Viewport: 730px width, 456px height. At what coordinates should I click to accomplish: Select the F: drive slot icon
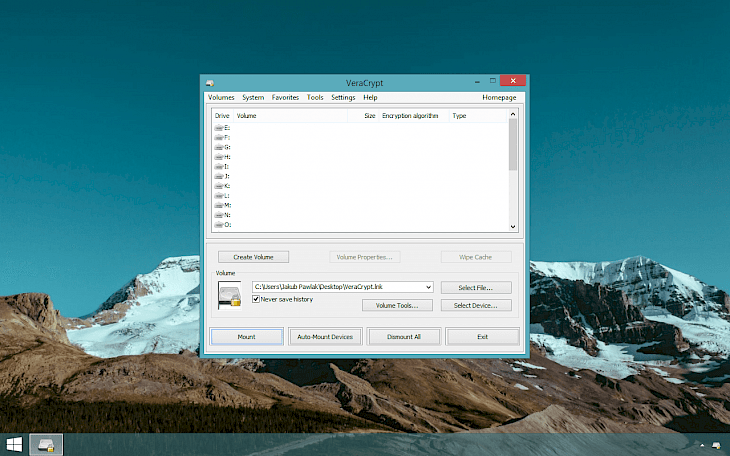tap(219, 137)
